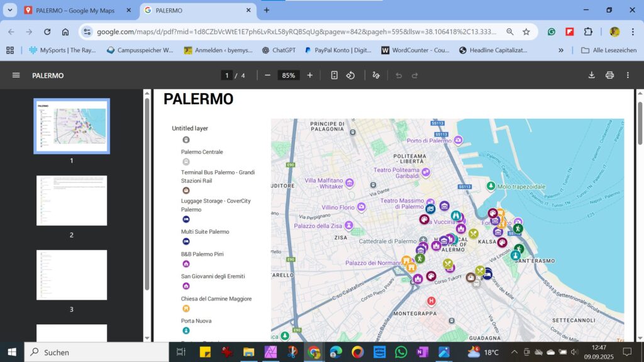Open the PDF viewer's more actions menu

628,75
